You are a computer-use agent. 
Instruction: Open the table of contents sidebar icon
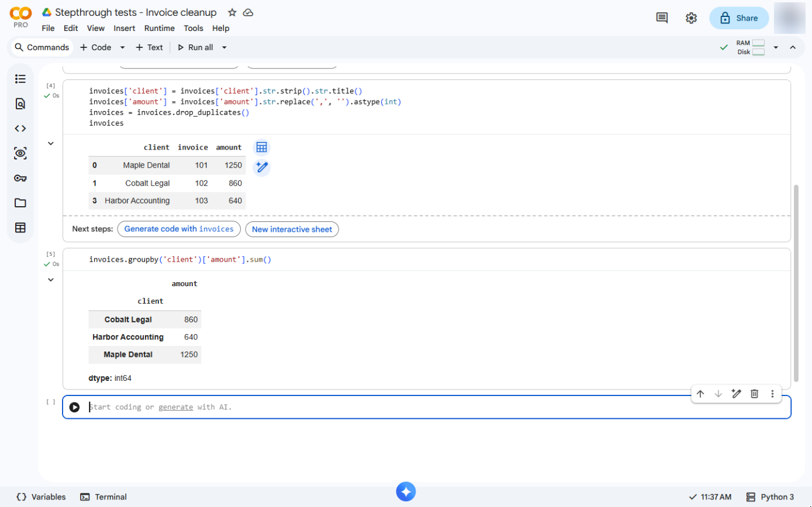pos(20,79)
